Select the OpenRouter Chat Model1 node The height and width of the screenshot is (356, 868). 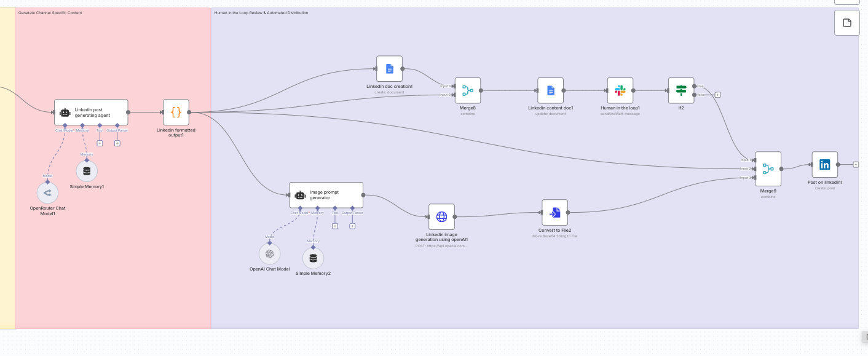pyautogui.click(x=47, y=192)
